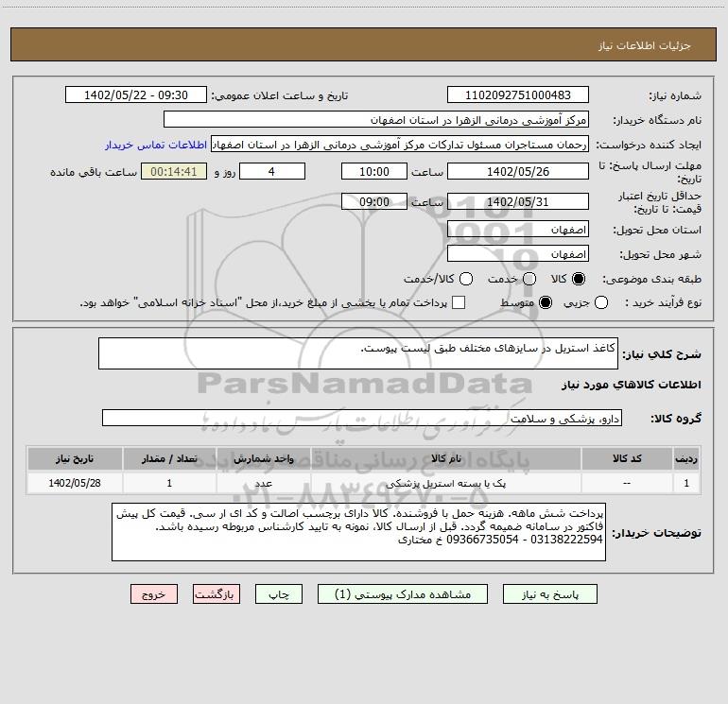
Task: Click the پاسخ به نیاز button
Action: point(550,594)
